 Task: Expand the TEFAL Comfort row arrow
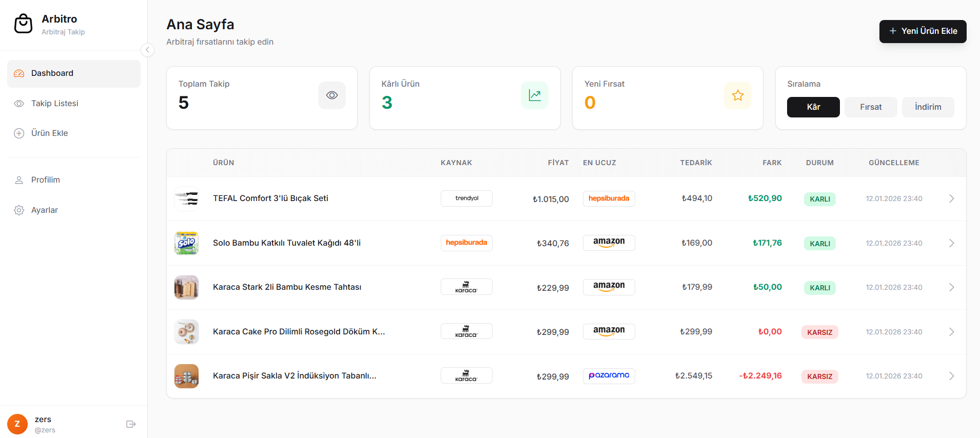click(951, 198)
